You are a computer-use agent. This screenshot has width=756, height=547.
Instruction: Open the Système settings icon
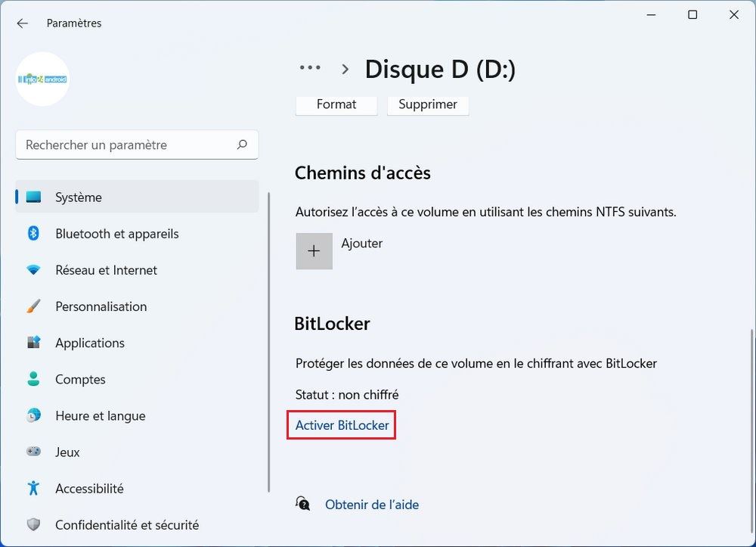(33, 197)
